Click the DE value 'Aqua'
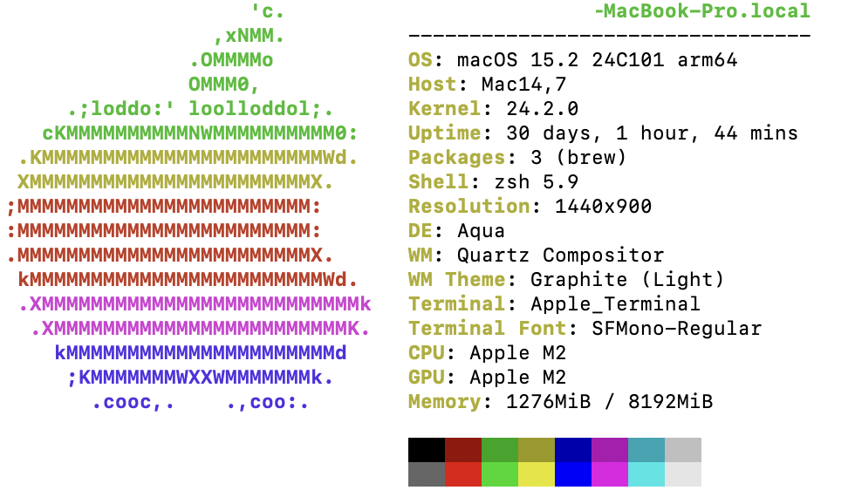This screenshot has width=855, height=504. (x=481, y=231)
